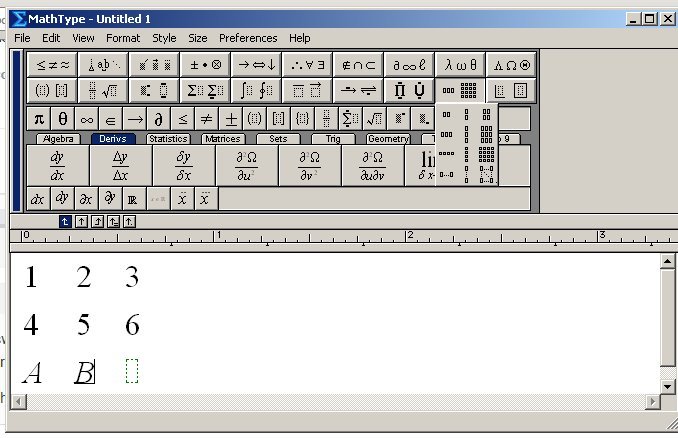Open the subscript and superscript templates palette
Viewport: 678px width, 438px height.
154,90
